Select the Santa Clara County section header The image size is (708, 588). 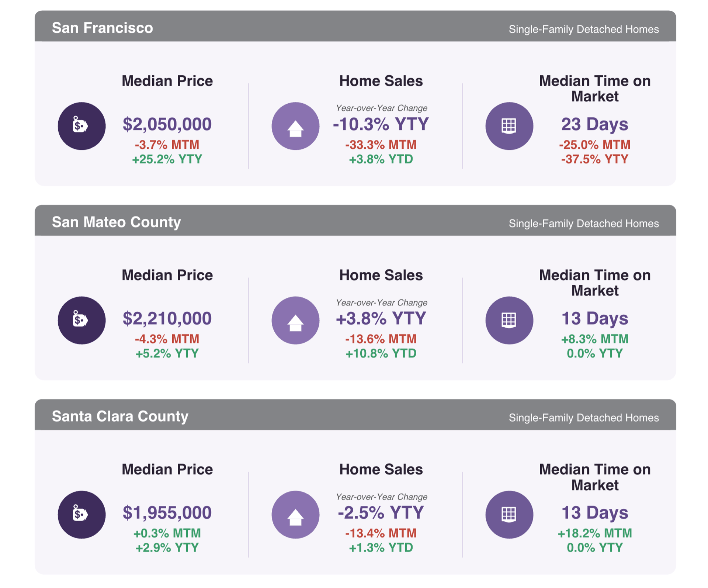tap(355, 415)
